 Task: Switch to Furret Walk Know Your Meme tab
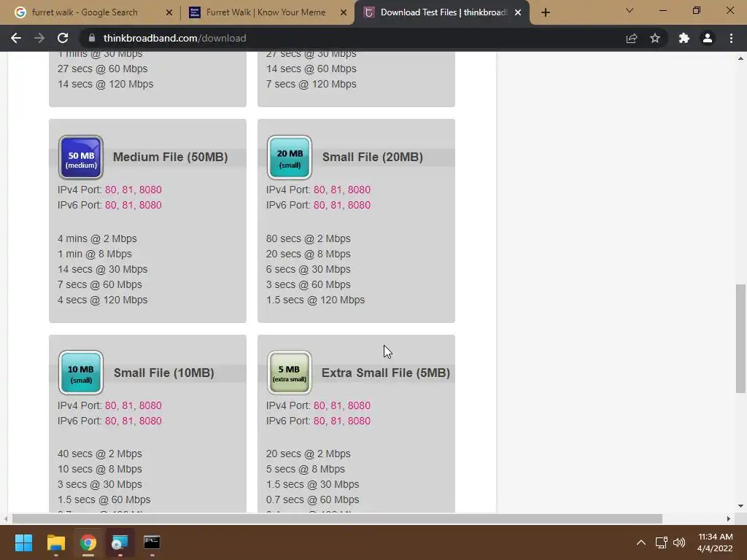coord(267,12)
